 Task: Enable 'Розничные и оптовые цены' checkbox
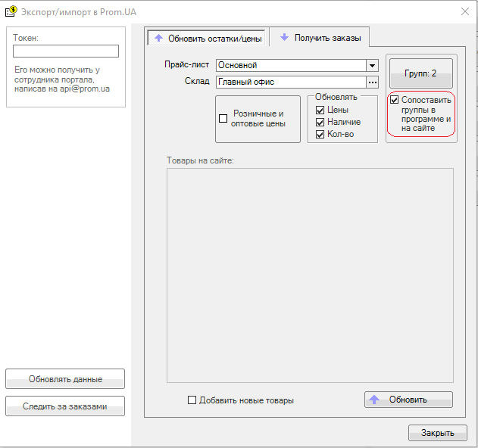[223, 118]
